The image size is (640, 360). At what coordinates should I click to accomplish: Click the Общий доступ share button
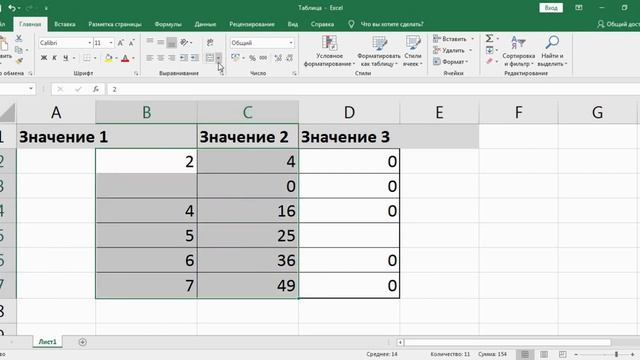point(618,24)
